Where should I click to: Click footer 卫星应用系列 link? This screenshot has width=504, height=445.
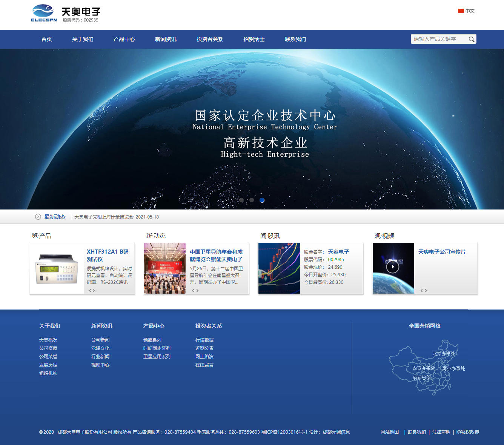(157, 357)
